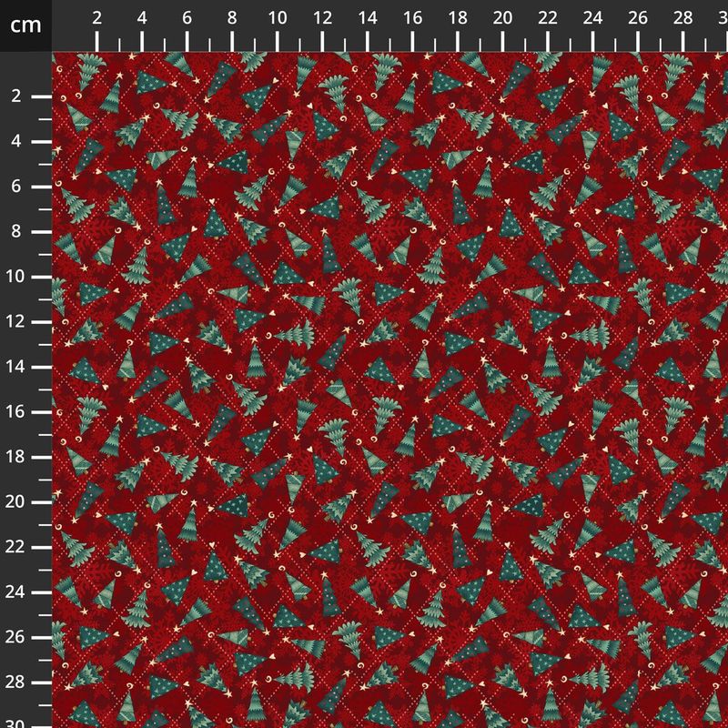Click the 28 label on the top ruler
Viewport: 728px width, 728px height.
pos(682,18)
